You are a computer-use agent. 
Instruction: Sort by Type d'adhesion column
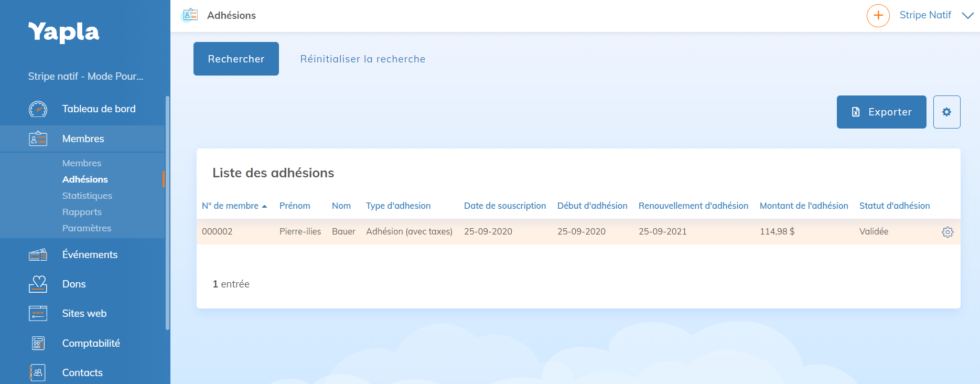point(399,206)
